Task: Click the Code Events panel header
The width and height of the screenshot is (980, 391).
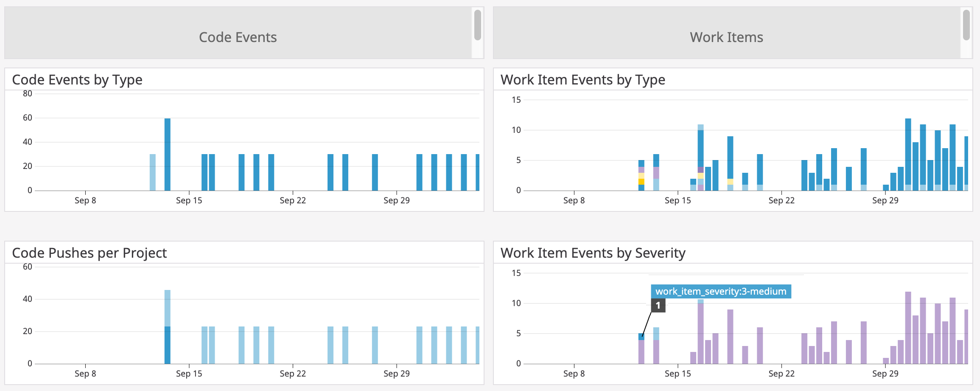Action: coord(238,37)
